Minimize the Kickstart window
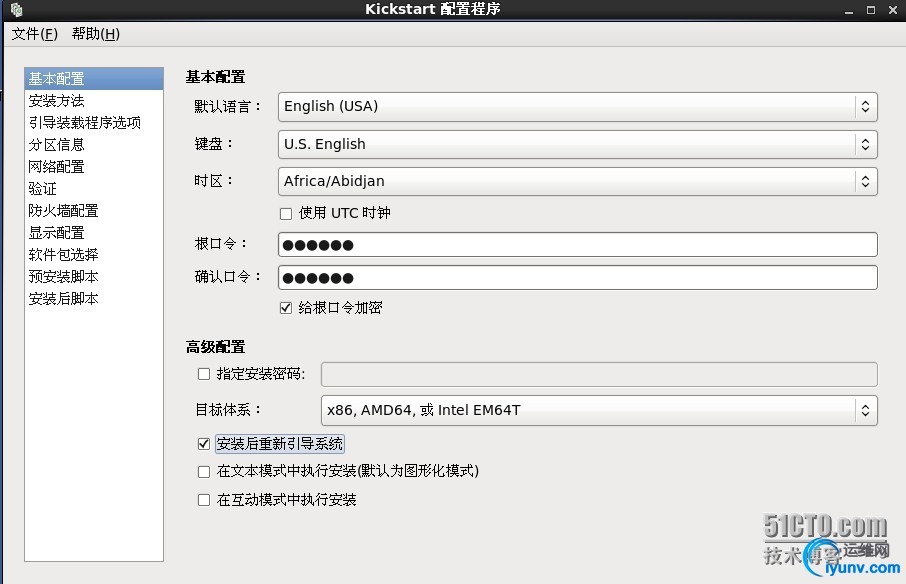Screen dimensions: 906x584 (x=849, y=10)
